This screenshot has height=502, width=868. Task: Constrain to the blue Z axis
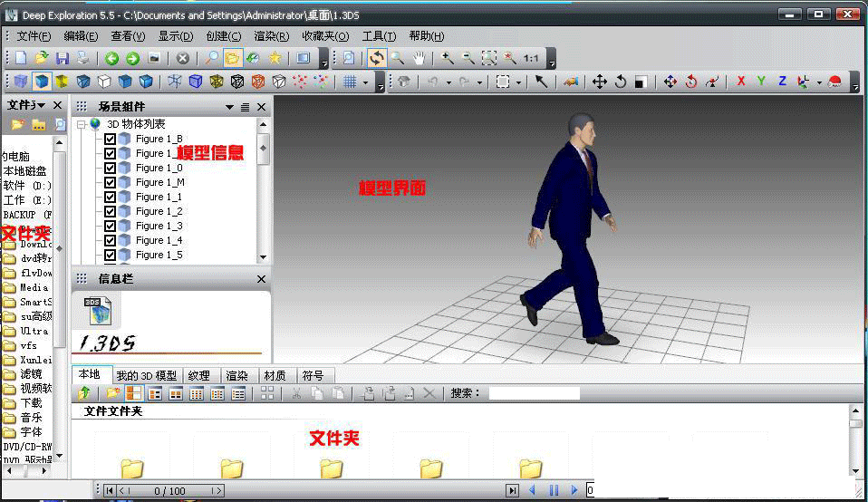(782, 82)
